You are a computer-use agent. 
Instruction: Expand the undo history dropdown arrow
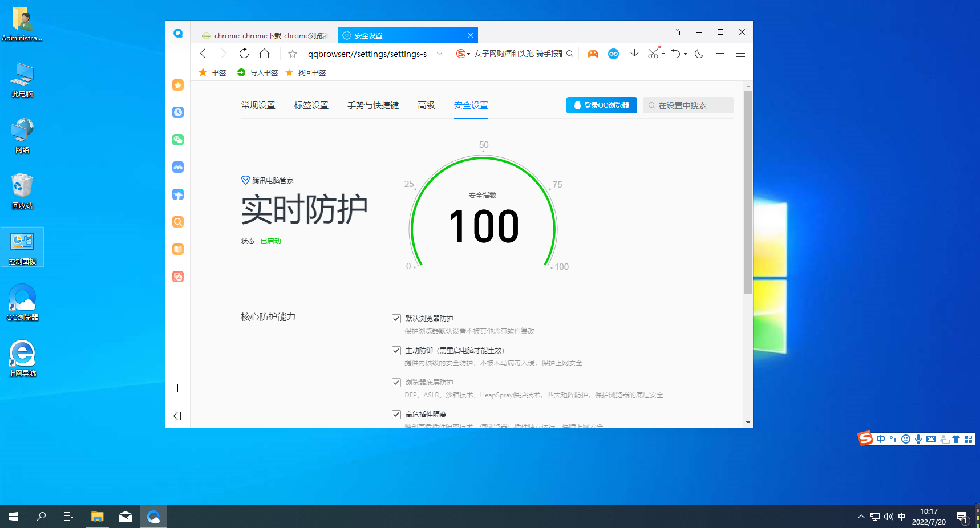pos(685,54)
